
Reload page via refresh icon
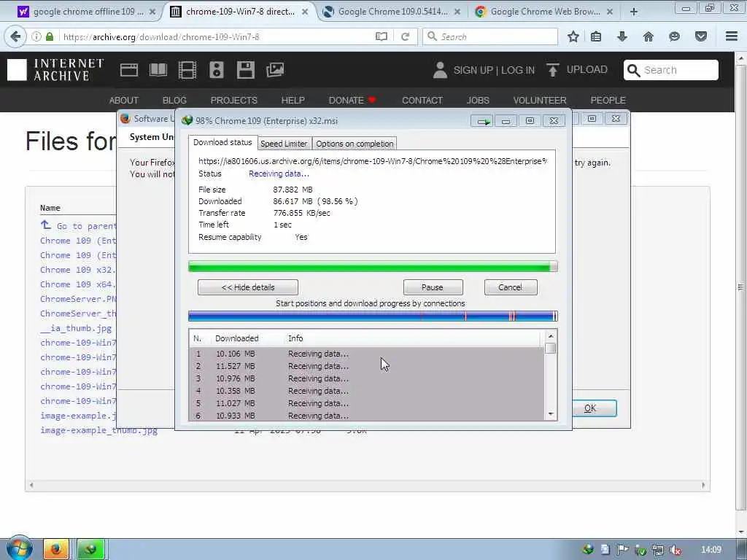[406, 36]
